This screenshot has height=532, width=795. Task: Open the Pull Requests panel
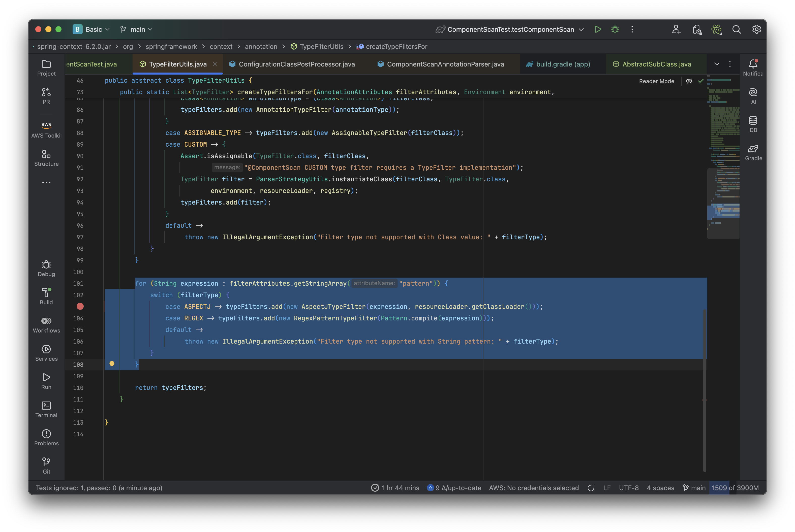pyautogui.click(x=46, y=96)
